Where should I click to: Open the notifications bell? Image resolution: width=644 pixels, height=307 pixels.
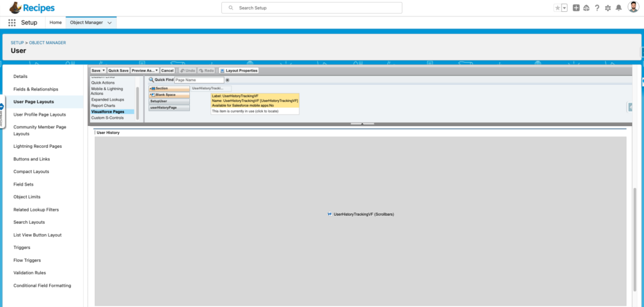618,8
